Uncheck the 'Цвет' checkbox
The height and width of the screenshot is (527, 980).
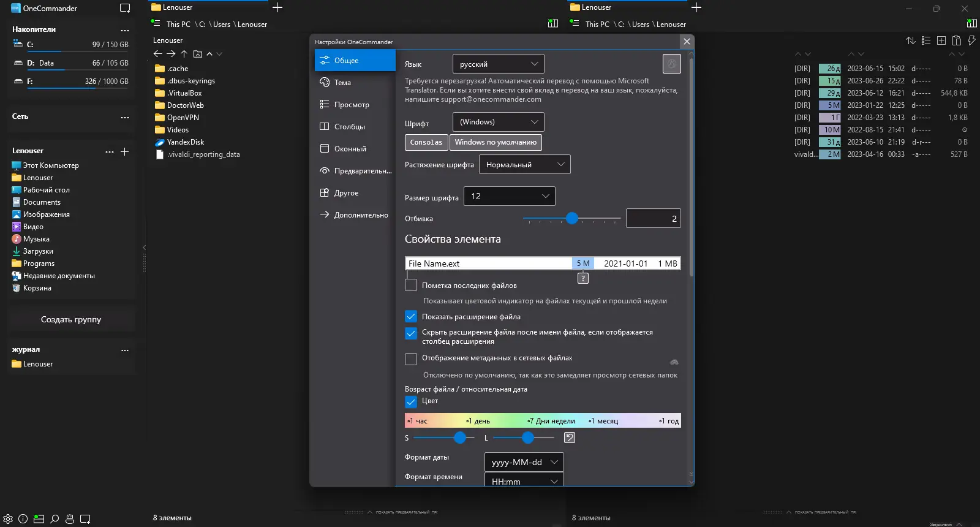click(411, 402)
